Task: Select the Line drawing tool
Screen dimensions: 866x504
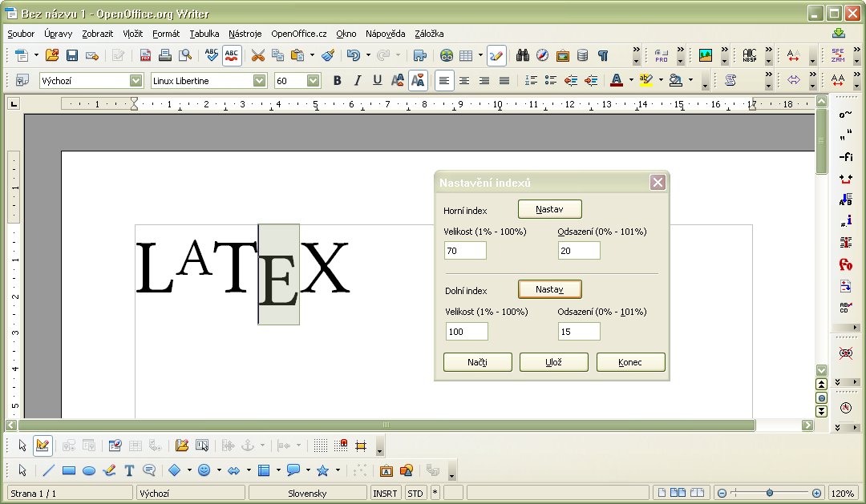Action: 49,470
